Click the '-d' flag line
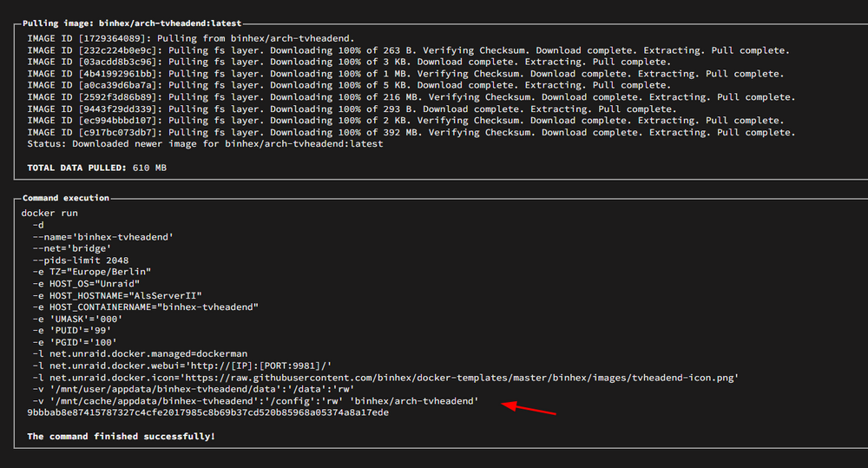The width and height of the screenshot is (868, 468). pos(38,225)
